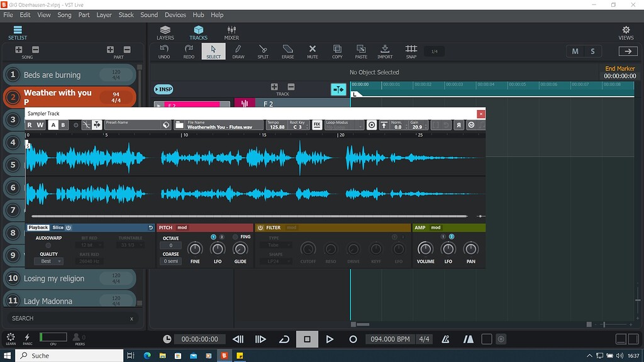Select the Erase tool
This screenshot has height=362, width=644.
pyautogui.click(x=287, y=52)
